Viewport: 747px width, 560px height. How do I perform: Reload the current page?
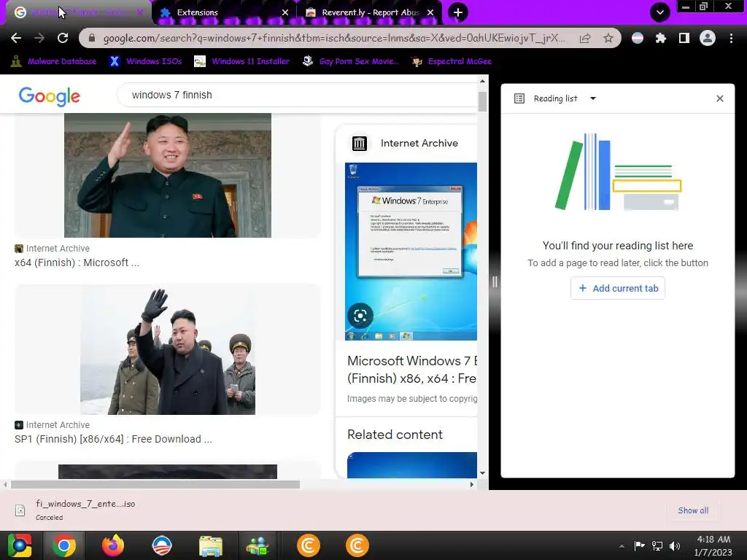point(63,38)
